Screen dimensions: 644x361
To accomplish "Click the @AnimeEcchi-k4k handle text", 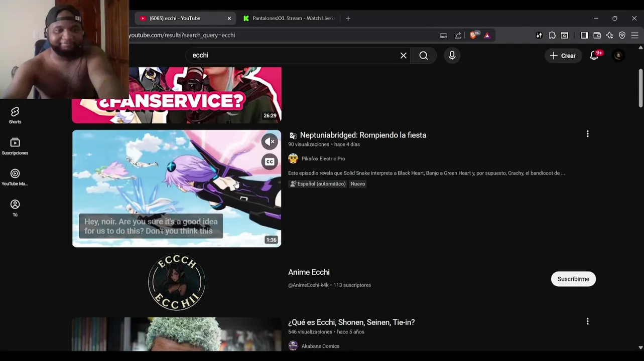I will (x=308, y=285).
